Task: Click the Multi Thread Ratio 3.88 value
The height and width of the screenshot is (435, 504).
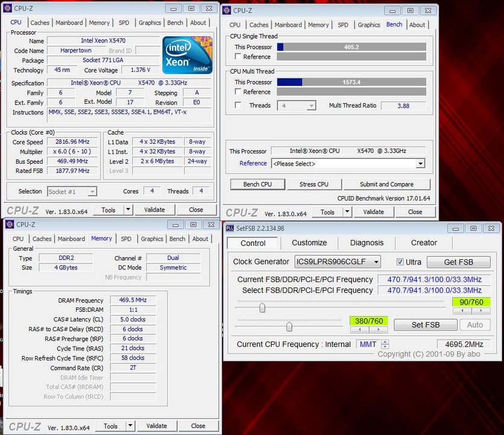Action: [403, 106]
